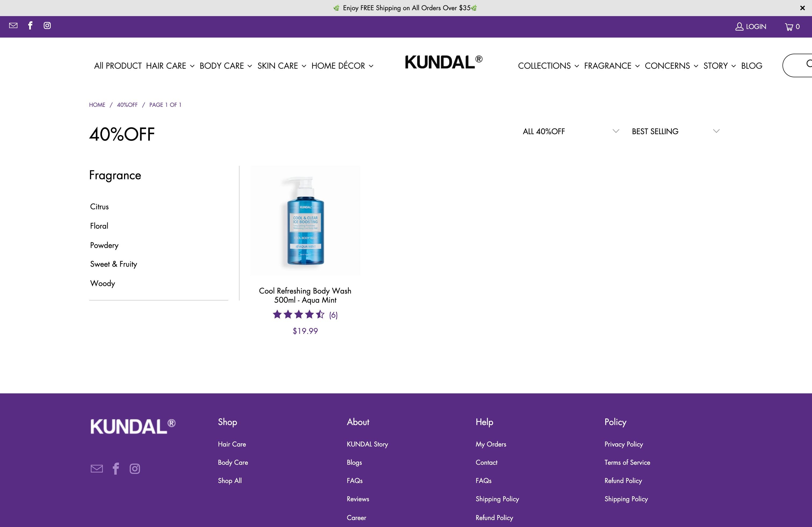Expand FRAGRANCE menu in navigation
Viewport: 812px width, 527px height.
click(612, 66)
